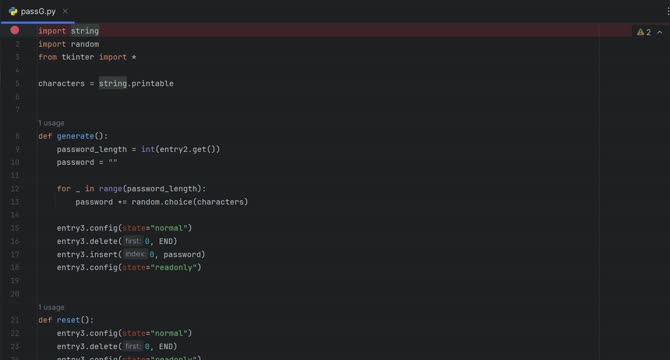The width and height of the screenshot is (670, 360).
Task: Click the reset function name
Action: 68,320
